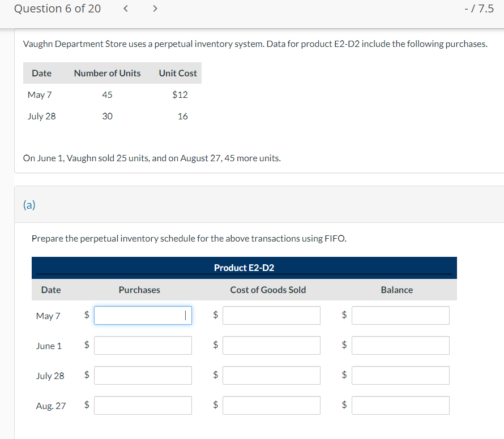504x439 pixels.
Task: Click the 'Cost of Goods Sold' column header
Action: [268, 290]
